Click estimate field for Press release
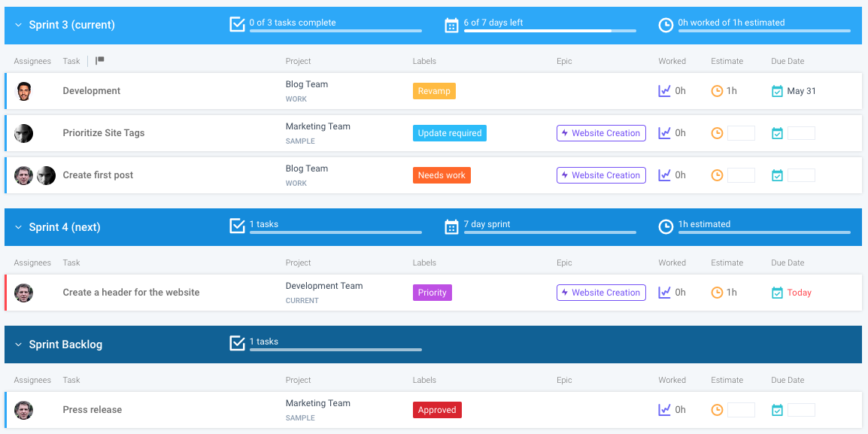The height and width of the screenshot is (434, 868). coord(741,410)
